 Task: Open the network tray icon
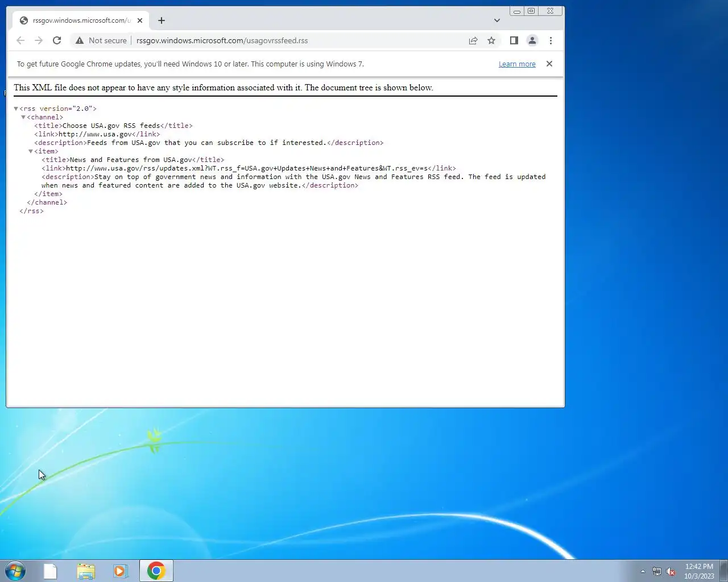coord(657,571)
